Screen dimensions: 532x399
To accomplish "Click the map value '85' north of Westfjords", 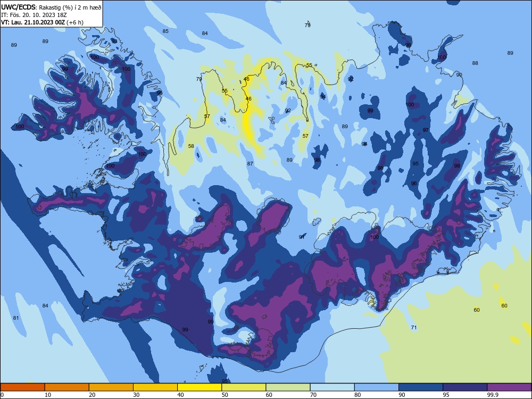I will [x=165, y=31].
